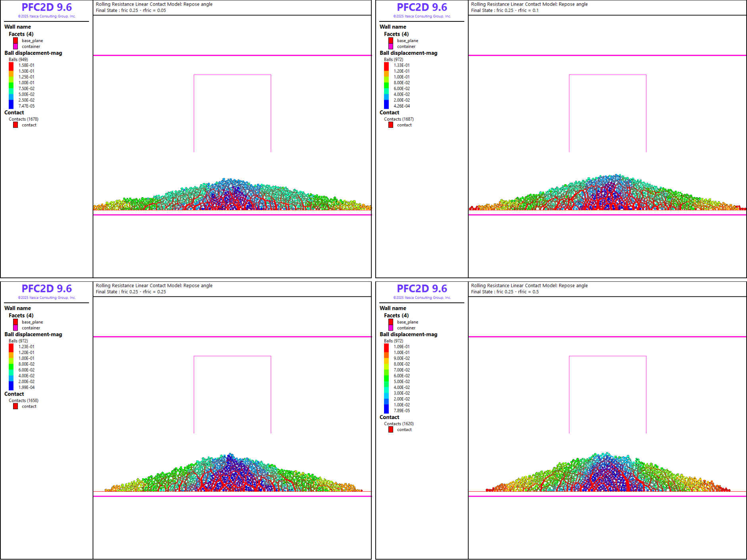Click the 'Final State : fric 0.25 - rfric = 0.05' title
This screenshot has height=560, width=747.
click(x=131, y=11)
